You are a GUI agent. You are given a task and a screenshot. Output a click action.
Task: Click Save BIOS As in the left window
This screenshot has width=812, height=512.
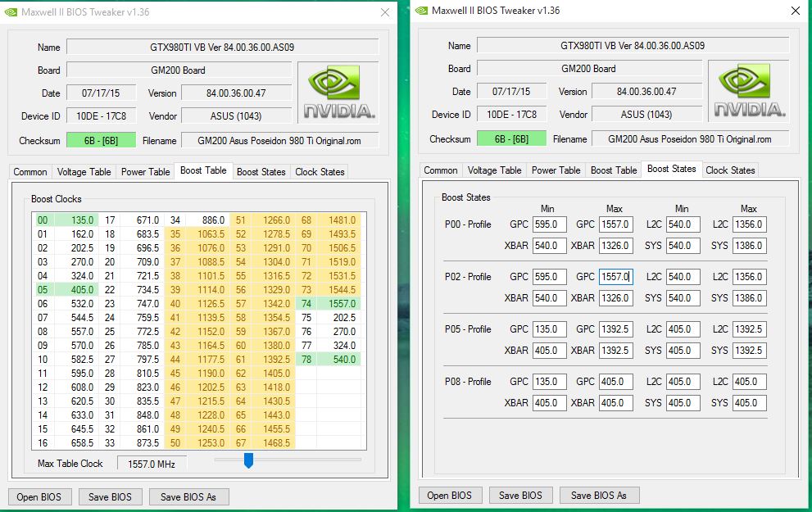(x=188, y=497)
